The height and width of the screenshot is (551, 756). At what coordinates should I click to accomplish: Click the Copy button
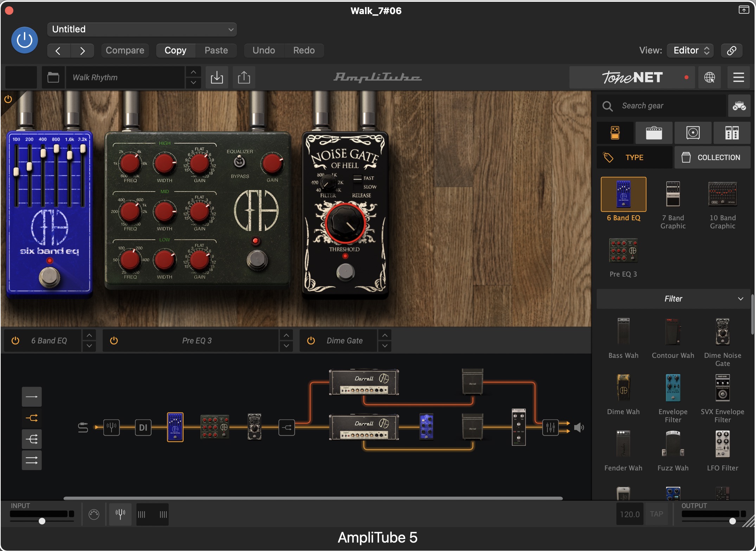(x=175, y=50)
